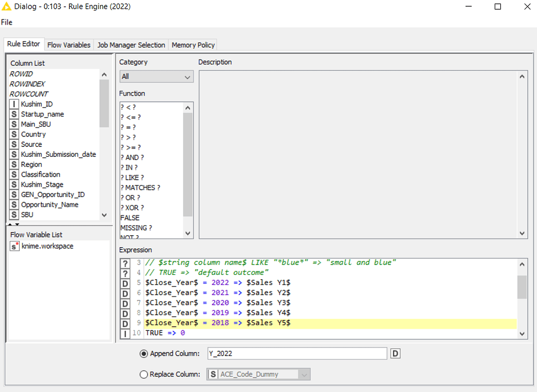The image size is (537, 392).
Task: Click the flow variable icon beside knime.workspace
Action: [x=14, y=246]
